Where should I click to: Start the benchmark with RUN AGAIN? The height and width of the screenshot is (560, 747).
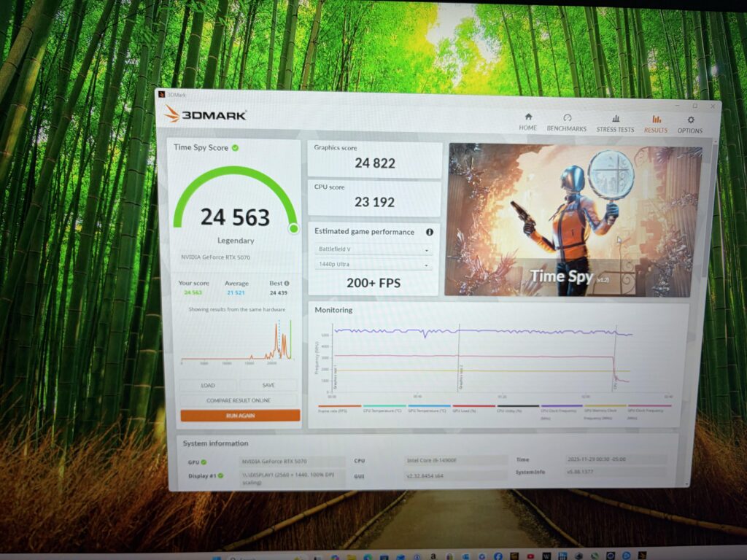[240, 415]
